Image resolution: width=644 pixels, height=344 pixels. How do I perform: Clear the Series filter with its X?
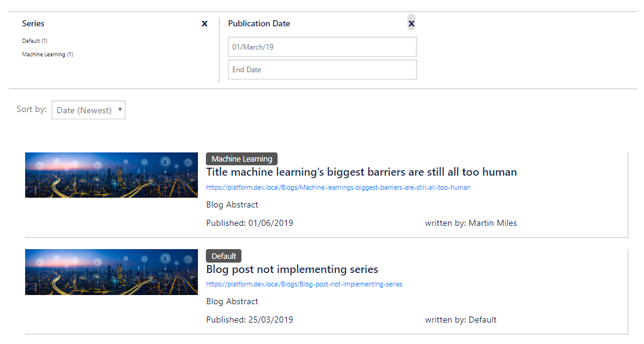point(205,23)
